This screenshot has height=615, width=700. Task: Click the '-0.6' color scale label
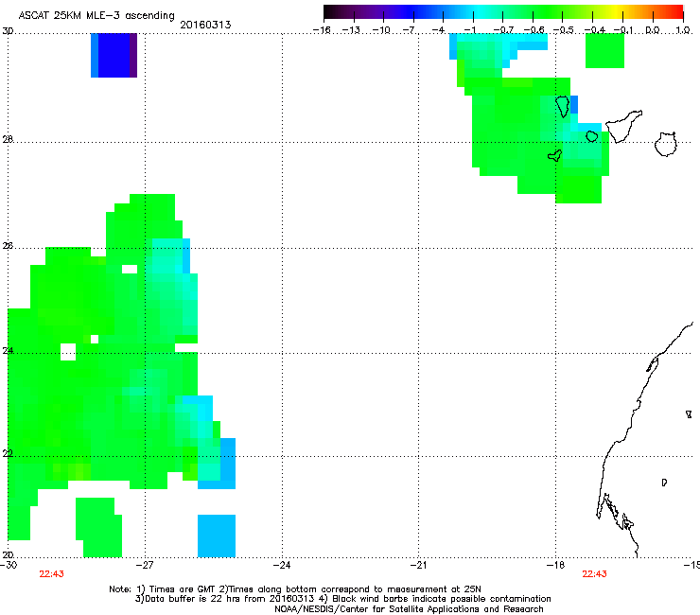point(534,30)
